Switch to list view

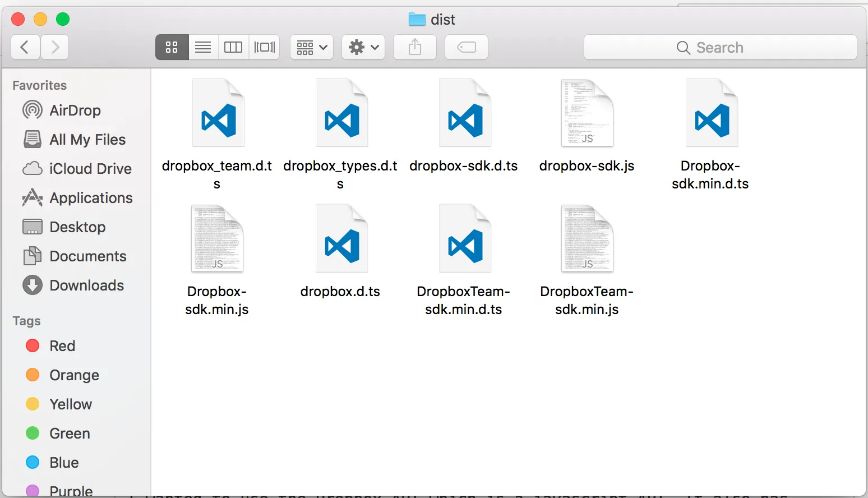tap(203, 47)
